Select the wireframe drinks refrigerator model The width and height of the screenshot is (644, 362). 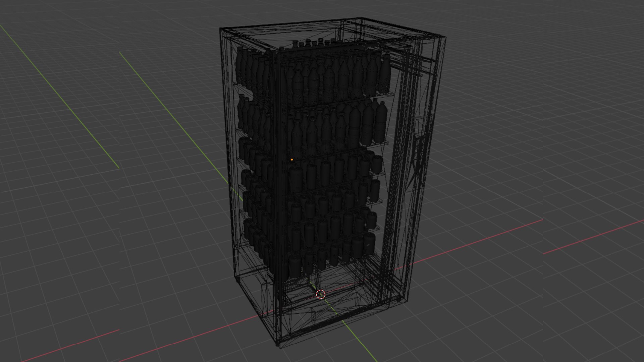tap(333, 183)
